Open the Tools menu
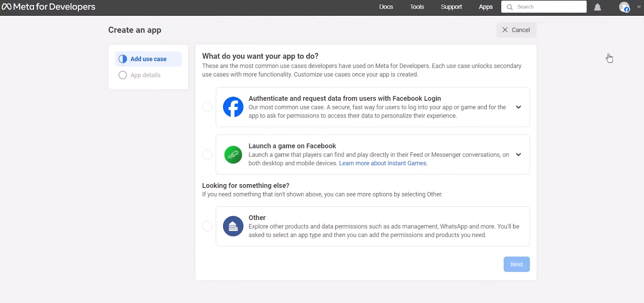Image resolution: width=644 pixels, height=303 pixels. (417, 7)
